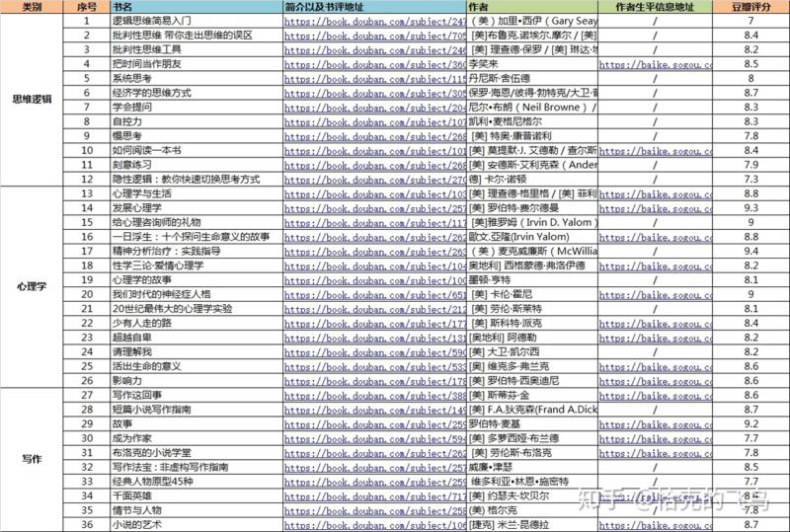Follow the Douban link for 少有人走的路
This screenshot has width=790, height=532.
(x=375, y=324)
